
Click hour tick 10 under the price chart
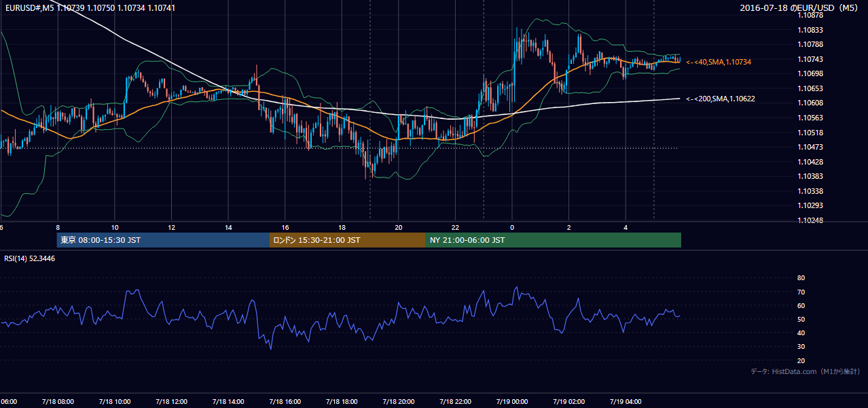click(x=115, y=227)
